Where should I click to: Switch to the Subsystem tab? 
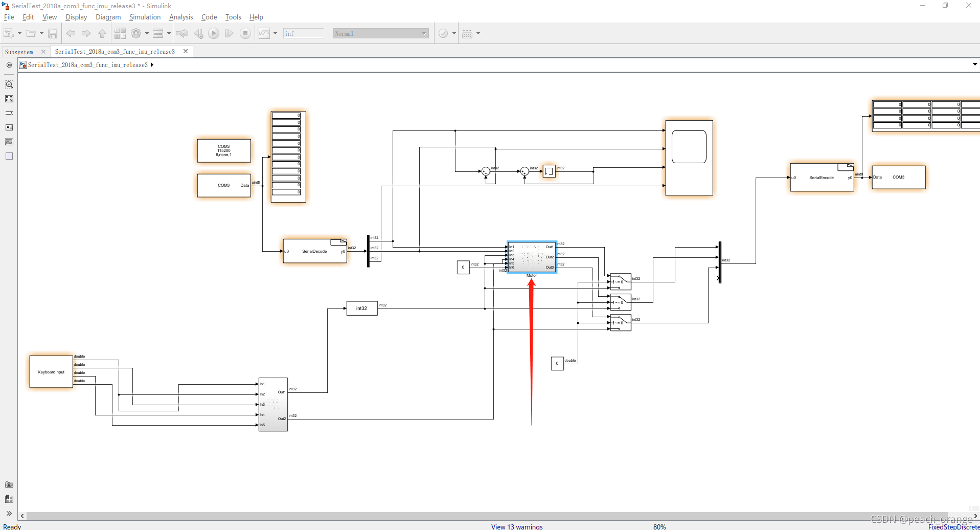[19, 52]
